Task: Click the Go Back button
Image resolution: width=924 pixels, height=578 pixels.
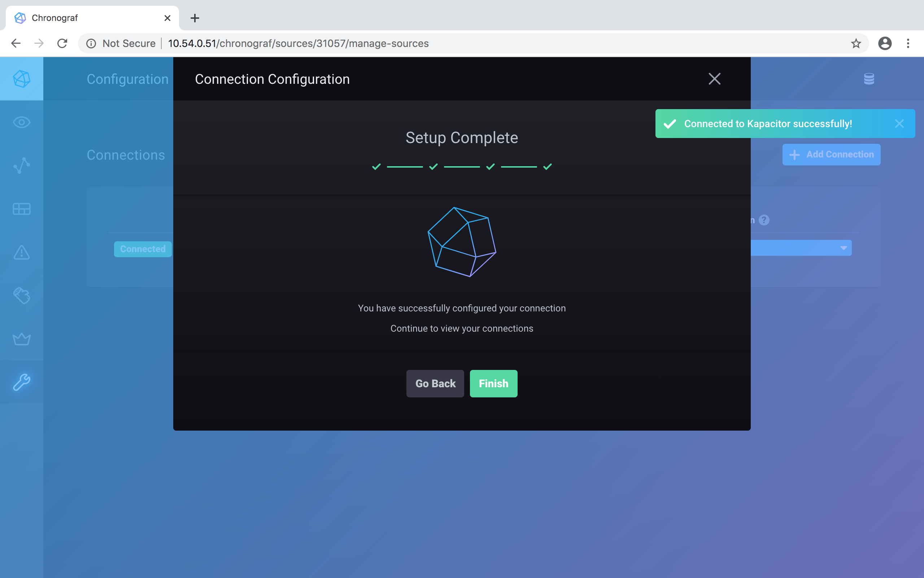Action: (435, 383)
